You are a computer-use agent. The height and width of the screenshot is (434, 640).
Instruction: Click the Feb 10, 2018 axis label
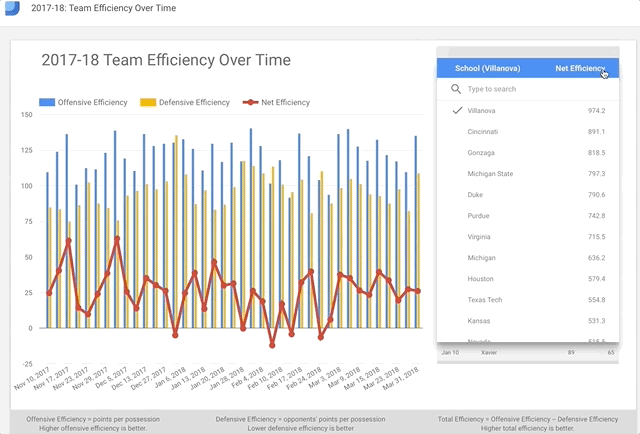[266, 378]
